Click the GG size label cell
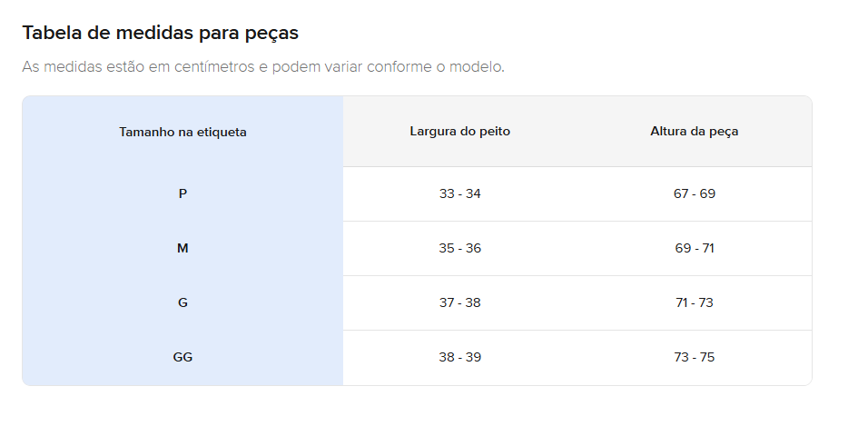This screenshot has height=426, width=868. point(182,358)
